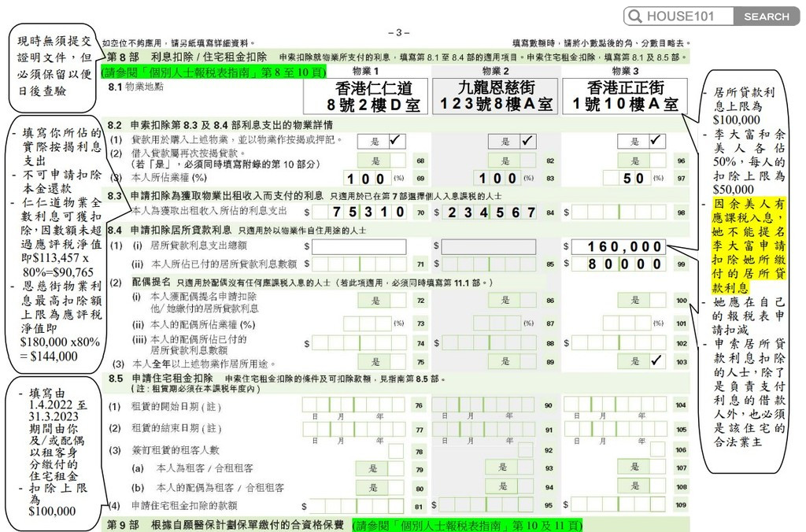Viewport: 806px width, 532px height.
Task: Tick spouse tenant 是 checkbox numbered 94
Action: click(525, 486)
